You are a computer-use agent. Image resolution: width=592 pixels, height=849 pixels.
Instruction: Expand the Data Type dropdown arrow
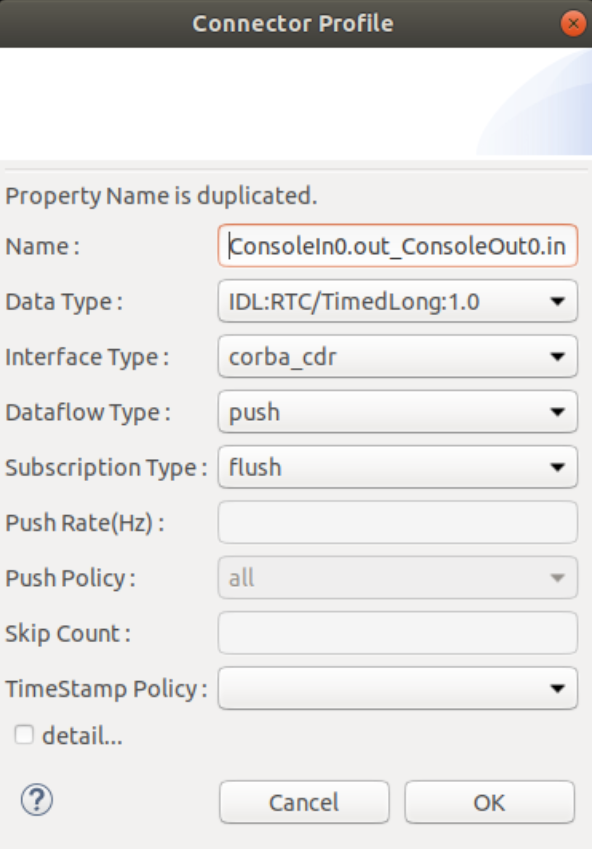pyautogui.click(x=557, y=301)
